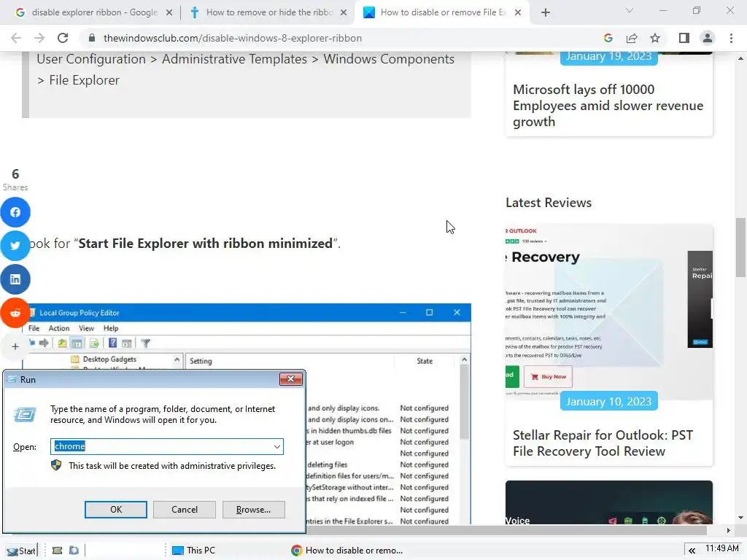Share article on Twitter

point(15,246)
